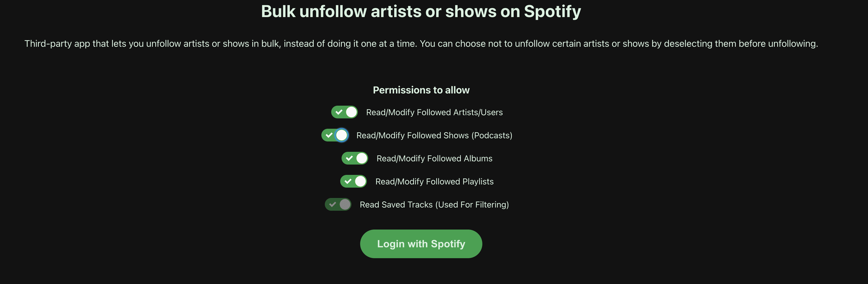868x284 pixels.
Task: Click the "Read/Modify Followed Artists/Users" label text
Action: [x=434, y=112]
